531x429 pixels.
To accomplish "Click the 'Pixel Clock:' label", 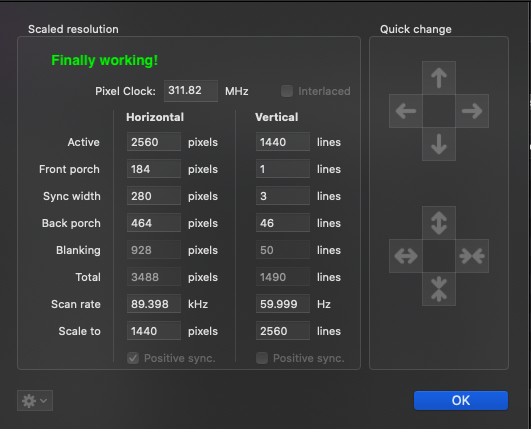I will click(x=125, y=91).
